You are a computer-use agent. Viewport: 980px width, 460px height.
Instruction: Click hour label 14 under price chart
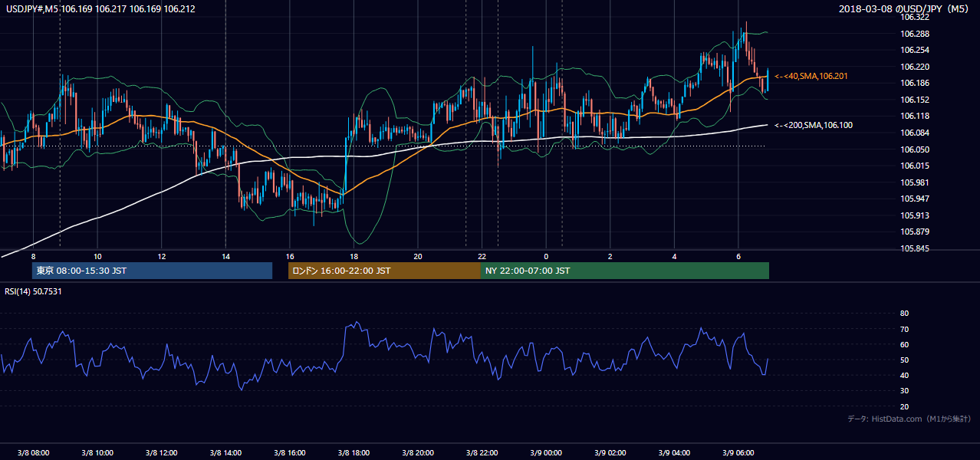click(x=225, y=256)
